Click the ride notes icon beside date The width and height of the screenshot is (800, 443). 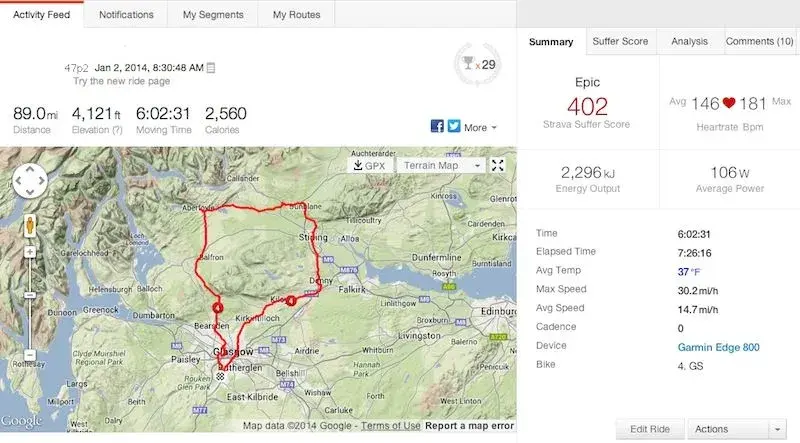coord(211,67)
